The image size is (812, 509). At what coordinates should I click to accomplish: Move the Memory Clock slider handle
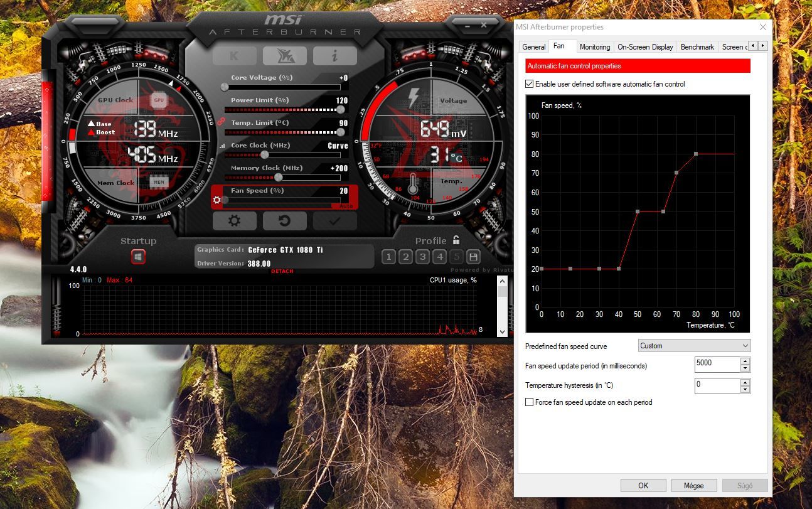tap(278, 177)
